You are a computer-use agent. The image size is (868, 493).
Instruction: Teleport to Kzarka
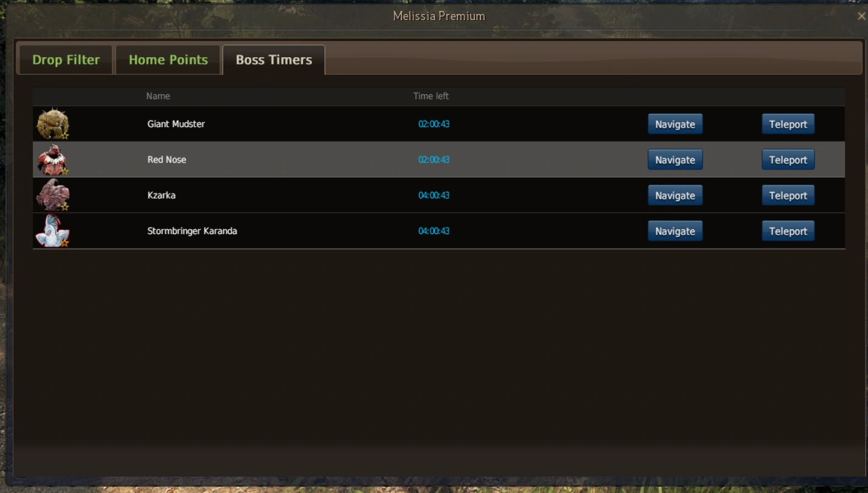tap(788, 195)
